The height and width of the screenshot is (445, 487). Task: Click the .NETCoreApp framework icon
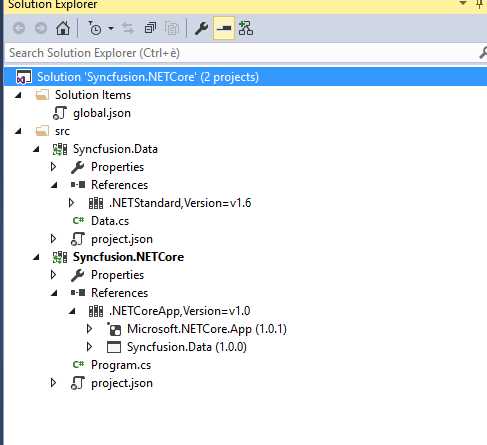point(96,311)
